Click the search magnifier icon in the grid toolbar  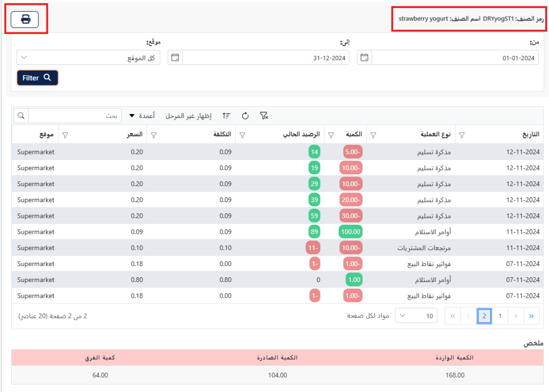pyautogui.click(x=21, y=115)
